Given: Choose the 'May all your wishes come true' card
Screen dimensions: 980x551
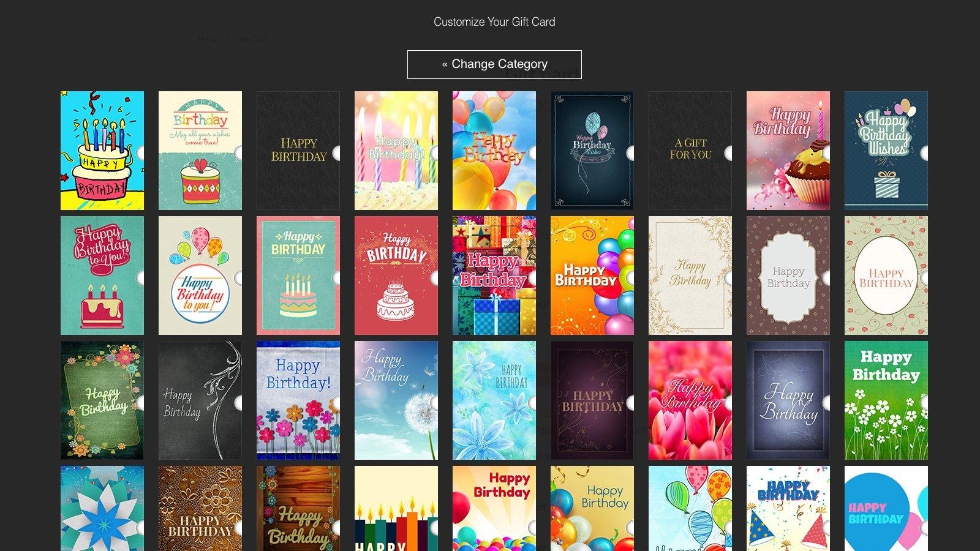Looking at the screenshot, I should [x=200, y=151].
